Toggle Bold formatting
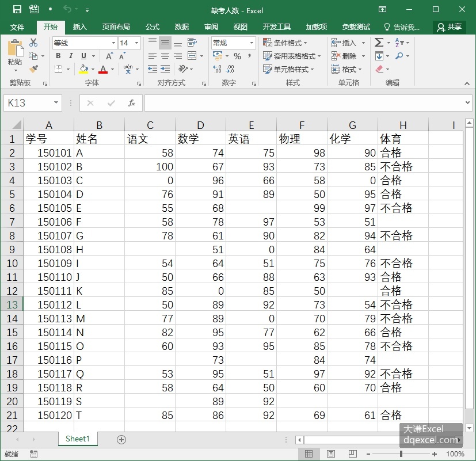The height and width of the screenshot is (461, 476). (58, 55)
